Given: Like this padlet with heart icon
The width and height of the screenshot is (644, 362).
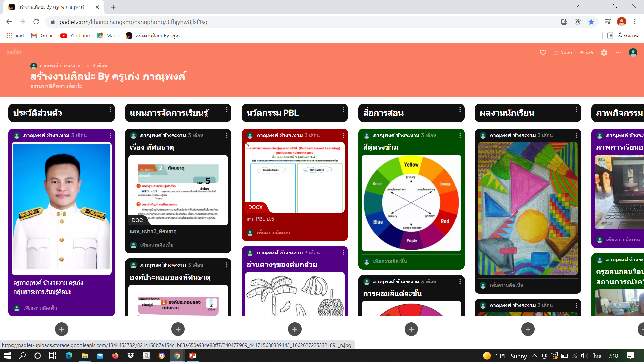Looking at the screenshot, I should (x=543, y=53).
